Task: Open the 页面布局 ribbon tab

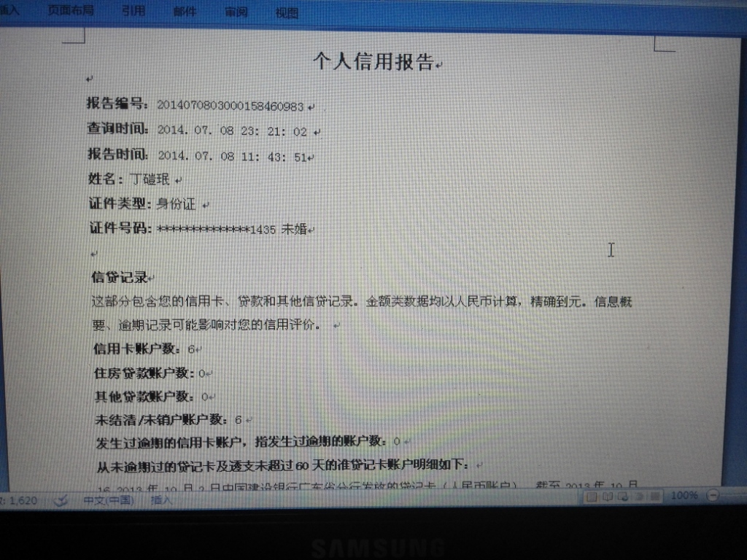Action: tap(71, 10)
